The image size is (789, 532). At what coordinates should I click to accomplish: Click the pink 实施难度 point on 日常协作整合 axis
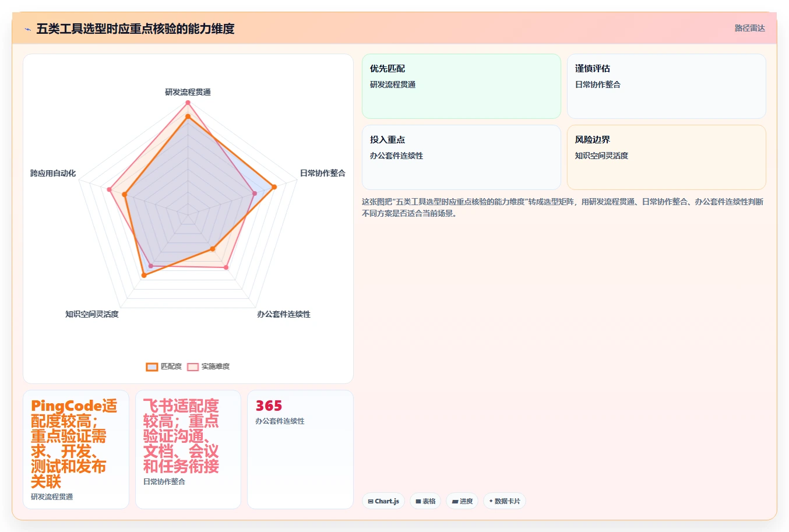point(255,193)
